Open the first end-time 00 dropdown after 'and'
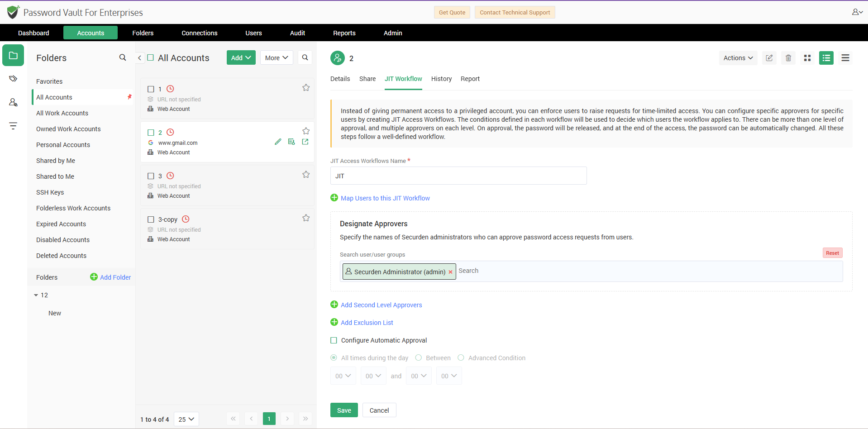 419,376
